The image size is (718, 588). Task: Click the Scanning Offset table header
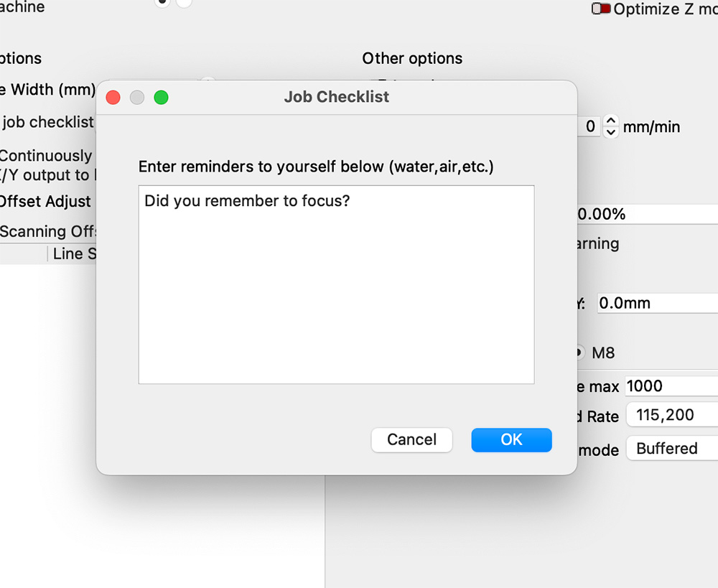pos(47,231)
